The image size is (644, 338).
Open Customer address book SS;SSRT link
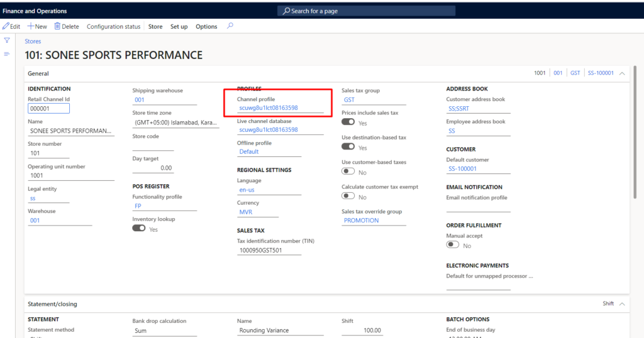(x=458, y=109)
